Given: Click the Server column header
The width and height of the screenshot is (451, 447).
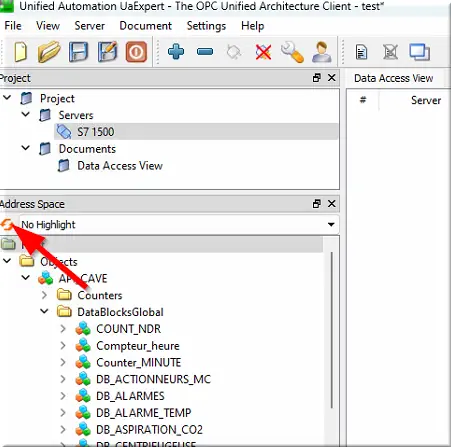Looking at the screenshot, I should [426, 100].
